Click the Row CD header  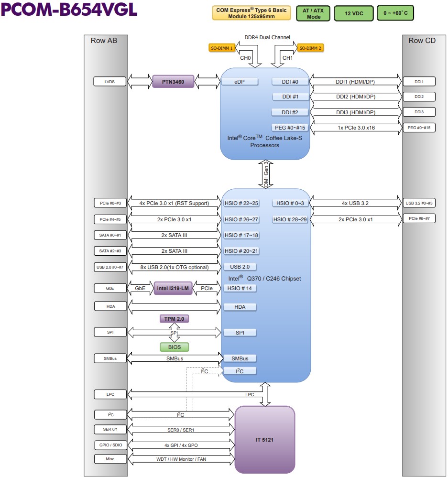click(x=422, y=41)
